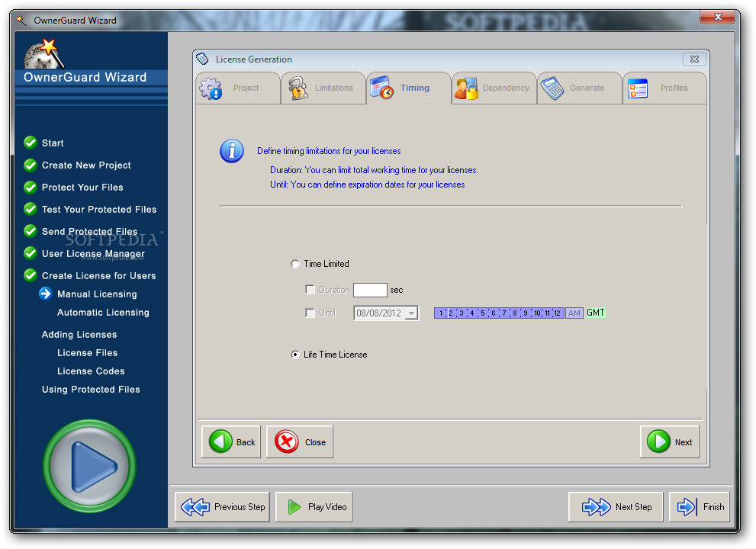Go to Protect Your Files step
The width and height of the screenshot is (756, 549).
click(82, 188)
